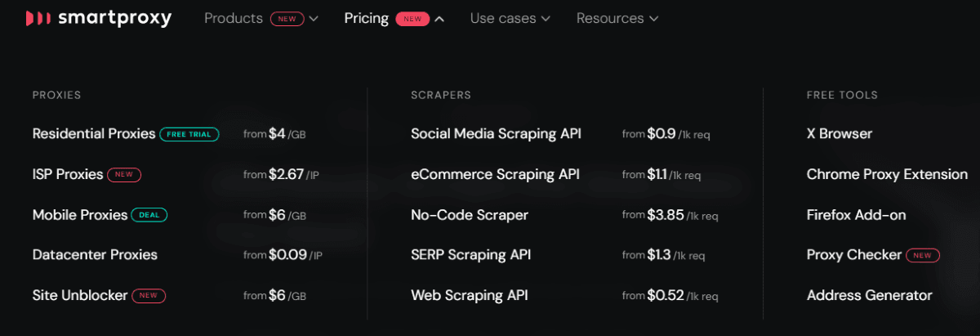Click the 'from $1.1 /1k req' price
Image resolution: width=980 pixels, height=336 pixels.
pos(661,174)
